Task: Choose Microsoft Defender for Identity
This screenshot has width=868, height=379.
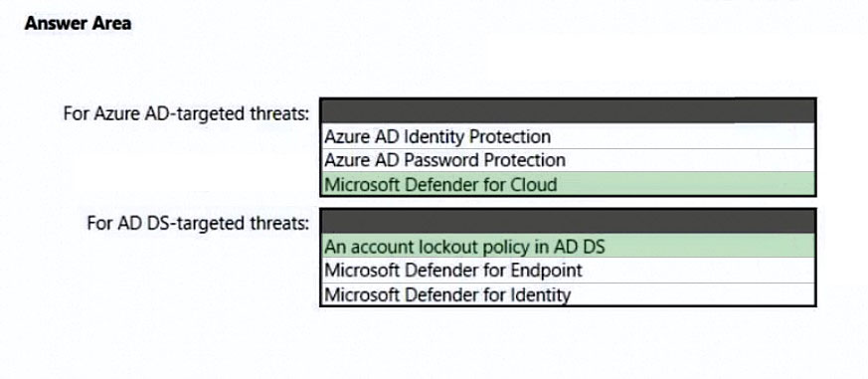Action: (x=568, y=293)
